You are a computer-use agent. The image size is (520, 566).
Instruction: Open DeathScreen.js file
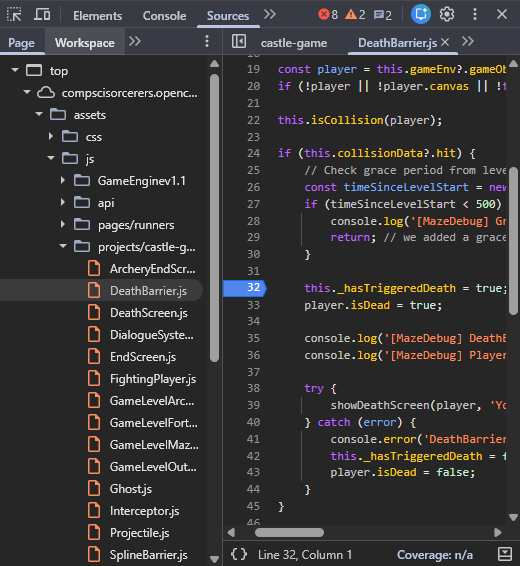pyautogui.click(x=149, y=313)
